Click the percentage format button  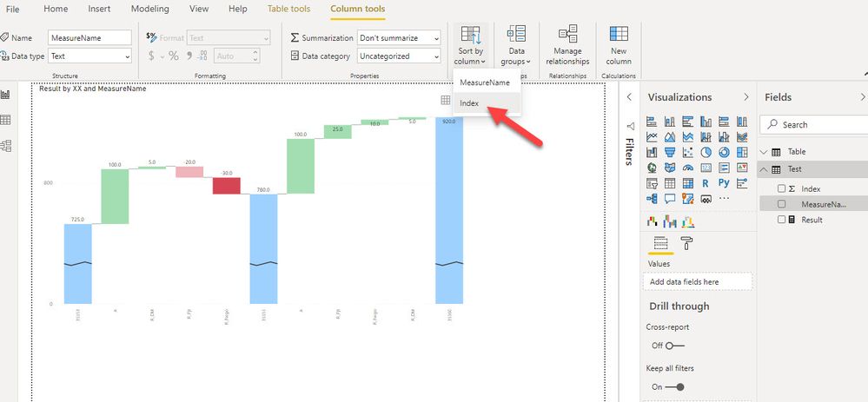(173, 56)
